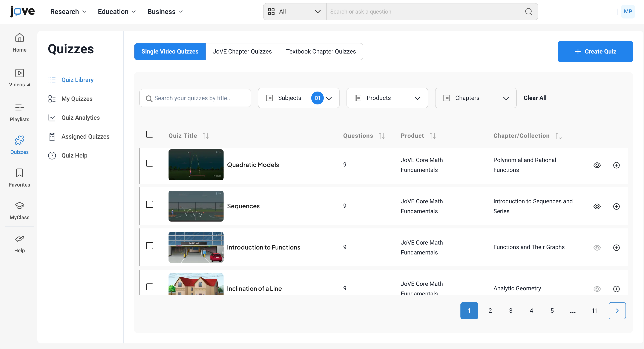Switch to JoVE Chapter Quizzes tab

point(242,52)
